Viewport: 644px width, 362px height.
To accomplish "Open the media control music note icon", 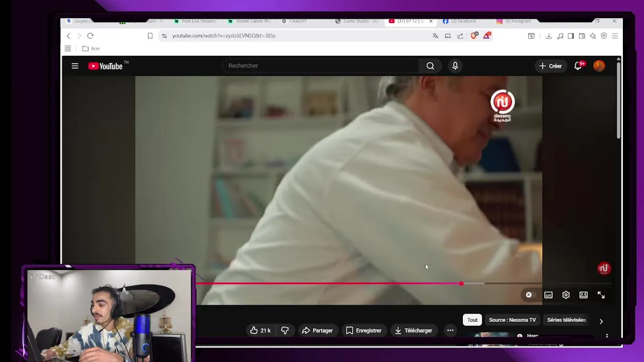I will coord(560,36).
